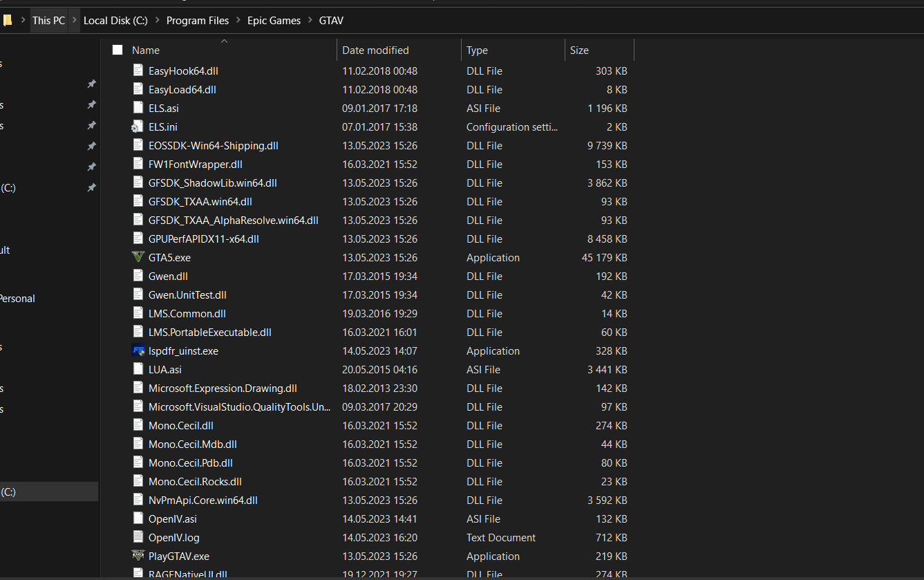Select Mono.Cecil.Mdb.dll file name
The width and height of the screenshot is (924, 580).
(x=193, y=444)
